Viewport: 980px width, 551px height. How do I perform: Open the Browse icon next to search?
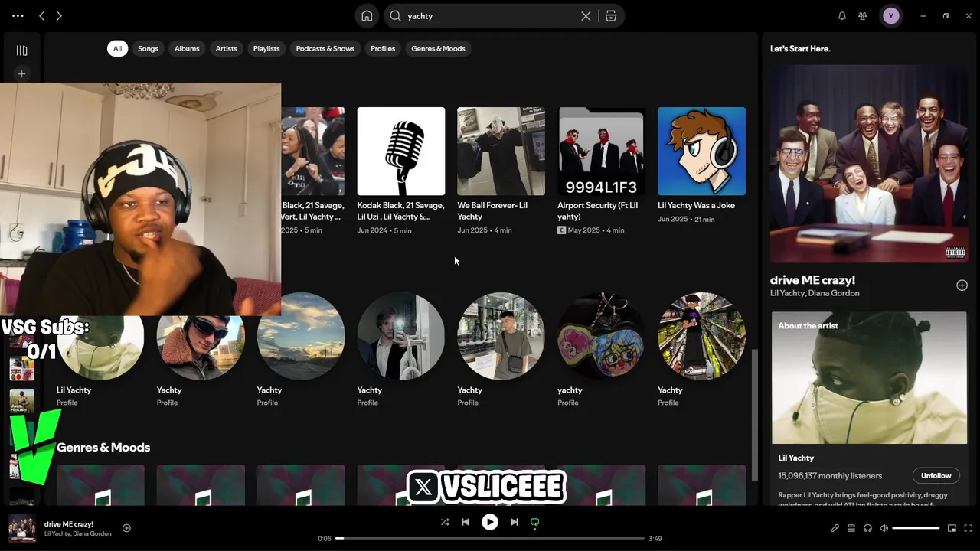pos(611,15)
